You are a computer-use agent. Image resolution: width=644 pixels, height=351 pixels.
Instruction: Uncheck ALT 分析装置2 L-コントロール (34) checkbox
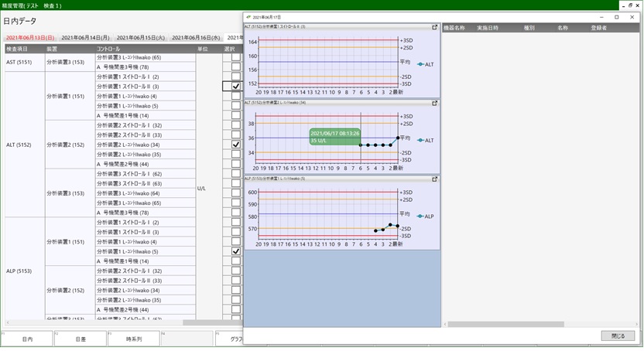point(236,145)
